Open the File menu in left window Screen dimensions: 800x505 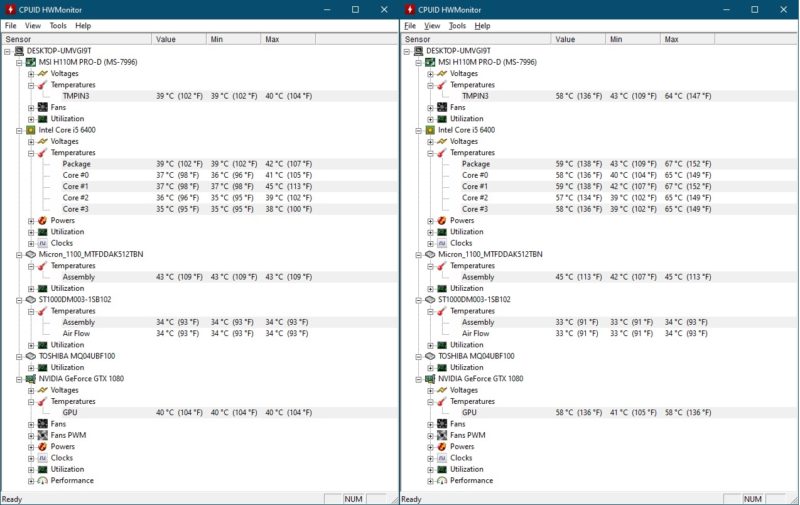point(11,25)
